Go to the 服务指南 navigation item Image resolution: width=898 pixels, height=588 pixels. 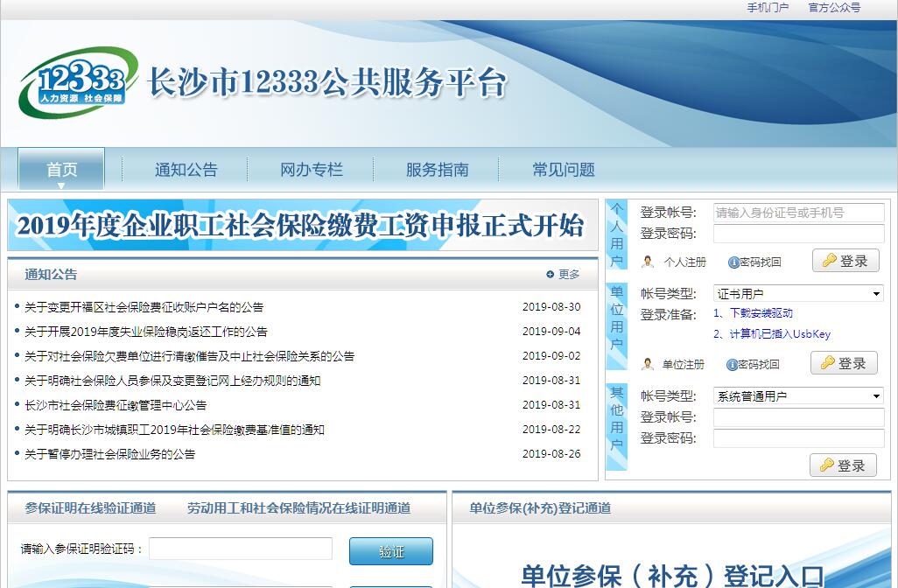tap(437, 170)
